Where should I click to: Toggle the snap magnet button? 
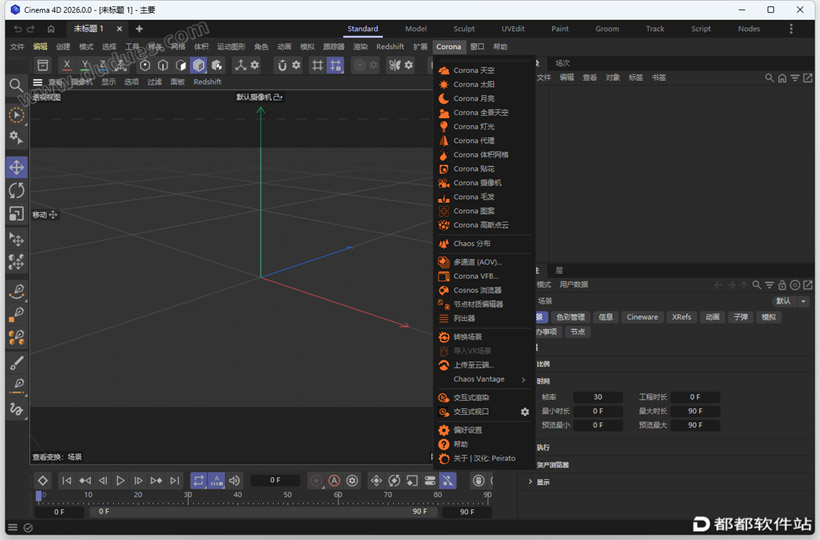[282, 65]
